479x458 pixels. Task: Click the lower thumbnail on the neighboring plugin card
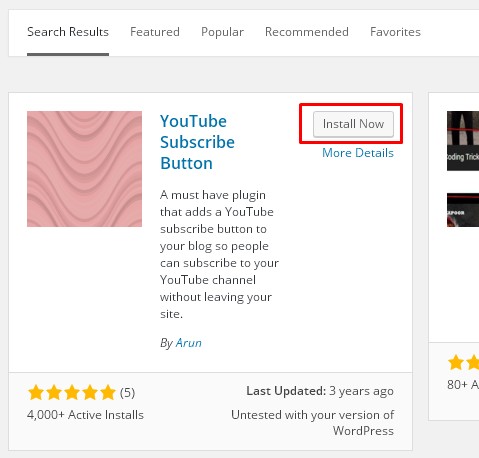[x=463, y=210]
